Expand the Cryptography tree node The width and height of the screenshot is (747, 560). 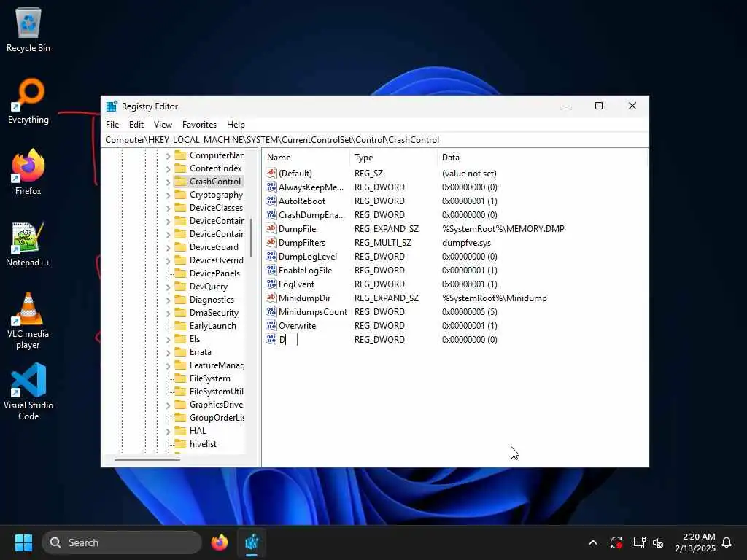coord(168,195)
